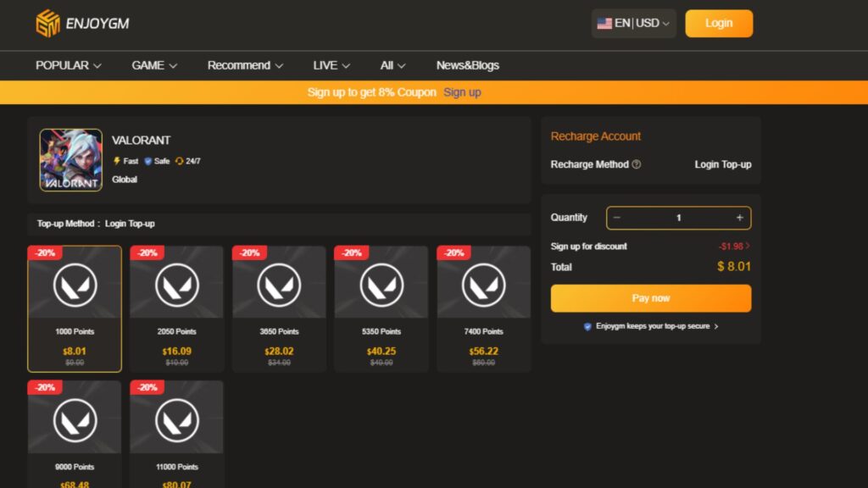Click the secure shield icon below Pay now

(x=587, y=326)
